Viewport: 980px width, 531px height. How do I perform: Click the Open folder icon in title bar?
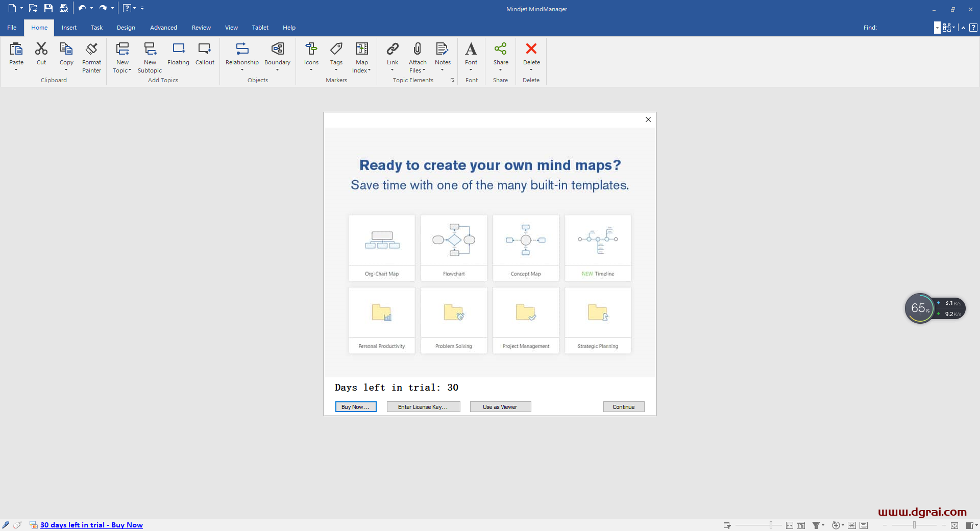point(33,8)
